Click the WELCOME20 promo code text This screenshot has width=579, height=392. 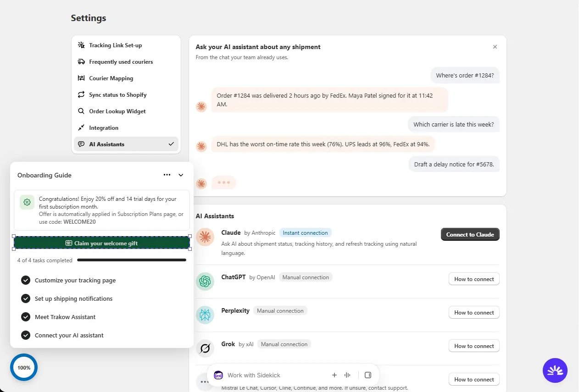[79, 222]
